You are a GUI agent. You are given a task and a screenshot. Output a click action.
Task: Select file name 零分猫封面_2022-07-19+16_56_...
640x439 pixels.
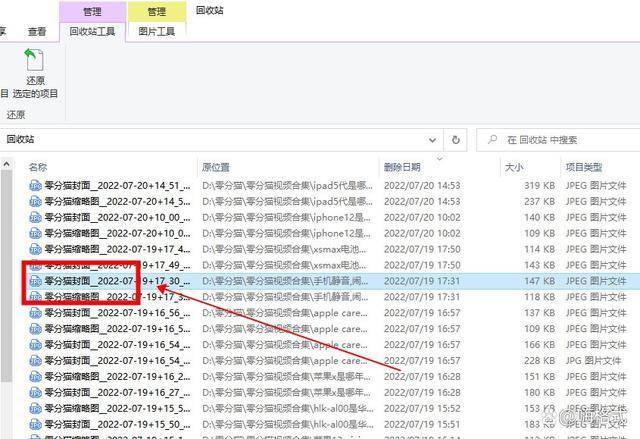point(118,313)
